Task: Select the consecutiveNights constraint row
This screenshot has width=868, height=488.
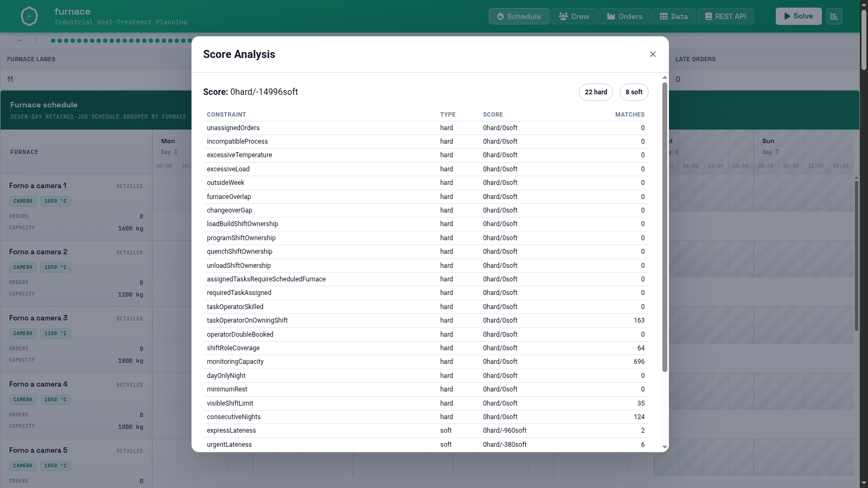Action: coord(426,417)
